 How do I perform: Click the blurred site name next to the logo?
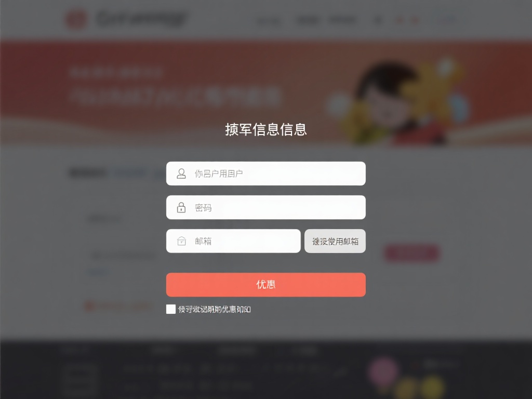coord(141,18)
